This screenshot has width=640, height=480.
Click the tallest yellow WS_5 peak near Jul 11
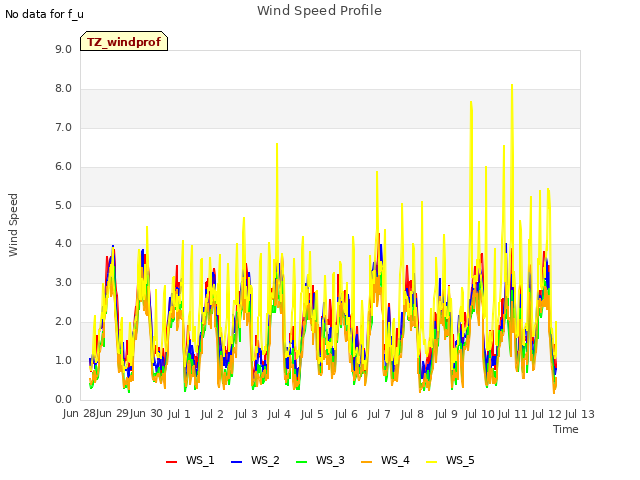(x=512, y=85)
